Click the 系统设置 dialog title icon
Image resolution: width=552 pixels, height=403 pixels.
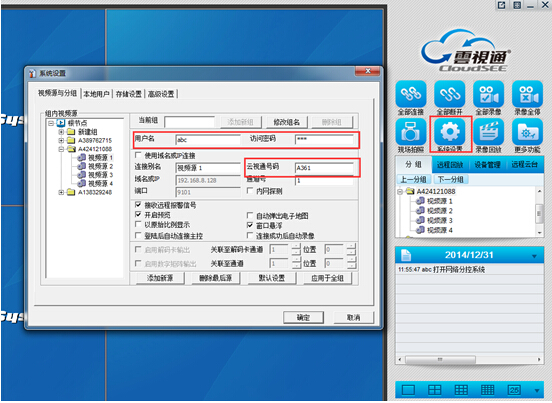[33, 73]
